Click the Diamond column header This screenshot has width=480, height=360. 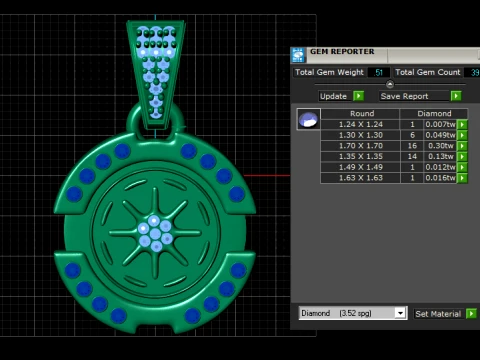[434, 113]
